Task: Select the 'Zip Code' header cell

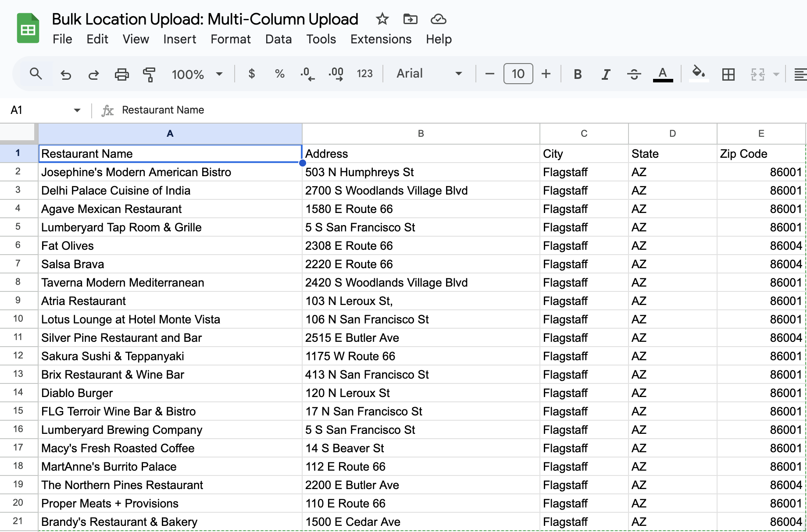Action: coord(761,154)
